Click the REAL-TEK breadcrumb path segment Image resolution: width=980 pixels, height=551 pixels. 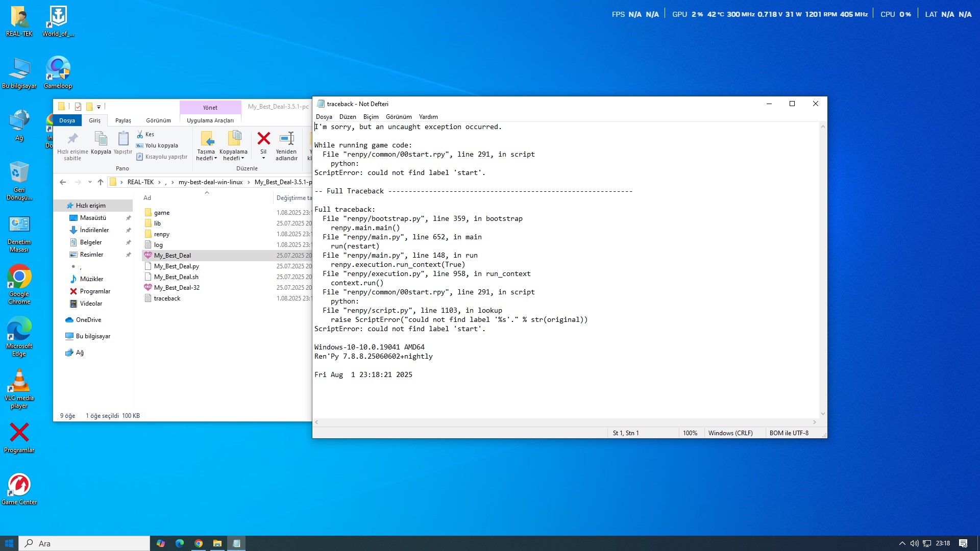(140, 182)
